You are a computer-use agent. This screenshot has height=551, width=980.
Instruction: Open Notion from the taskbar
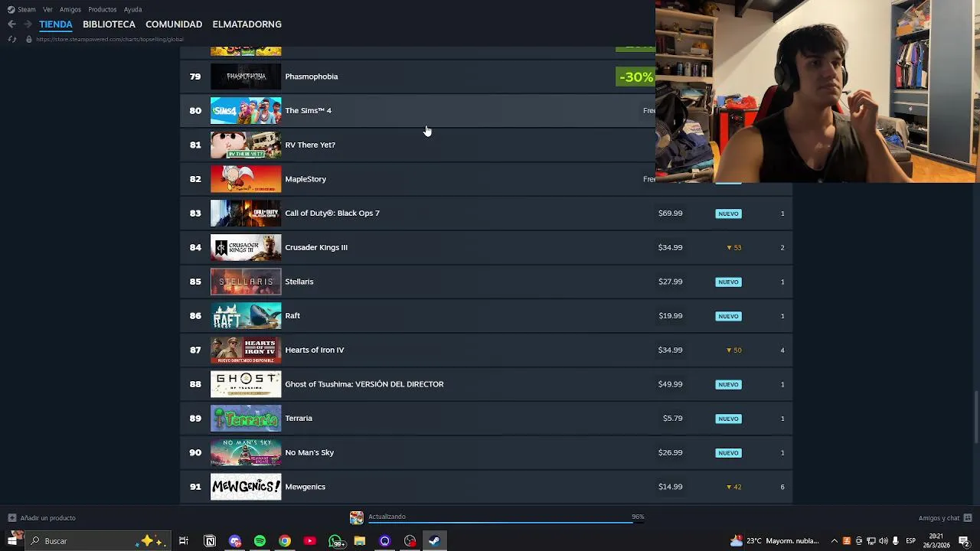pyautogui.click(x=210, y=541)
